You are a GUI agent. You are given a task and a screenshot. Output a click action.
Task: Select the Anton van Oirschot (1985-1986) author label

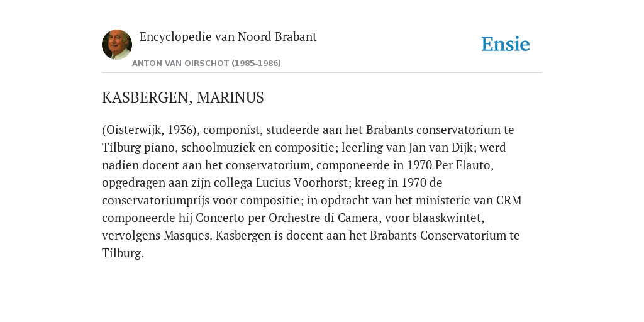pos(206,64)
